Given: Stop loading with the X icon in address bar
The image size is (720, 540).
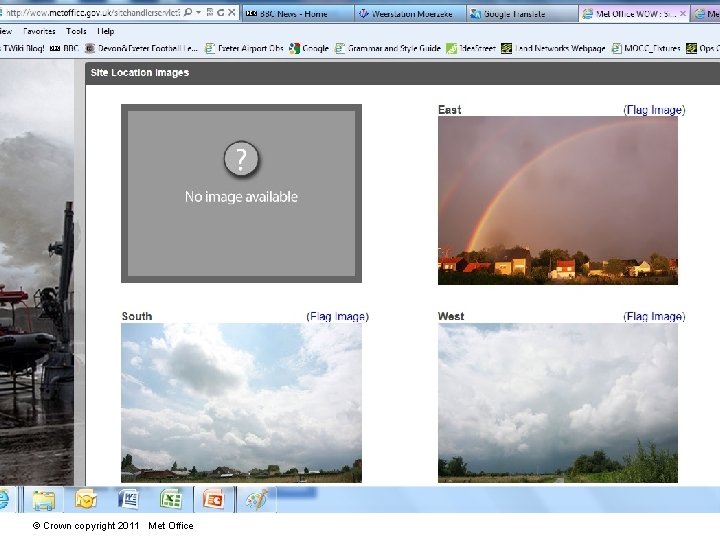Looking at the screenshot, I should click(x=232, y=12).
